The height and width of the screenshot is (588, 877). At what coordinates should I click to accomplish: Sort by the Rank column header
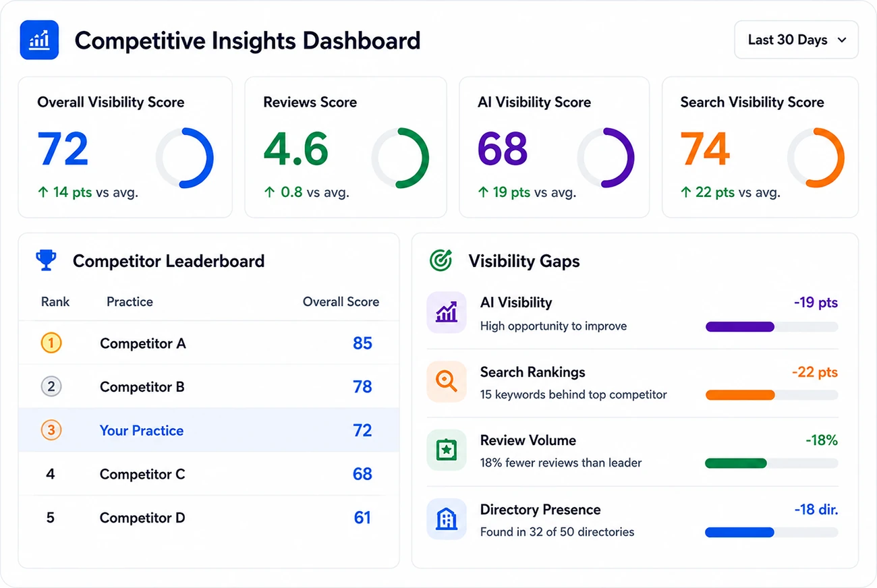[55, 301]
